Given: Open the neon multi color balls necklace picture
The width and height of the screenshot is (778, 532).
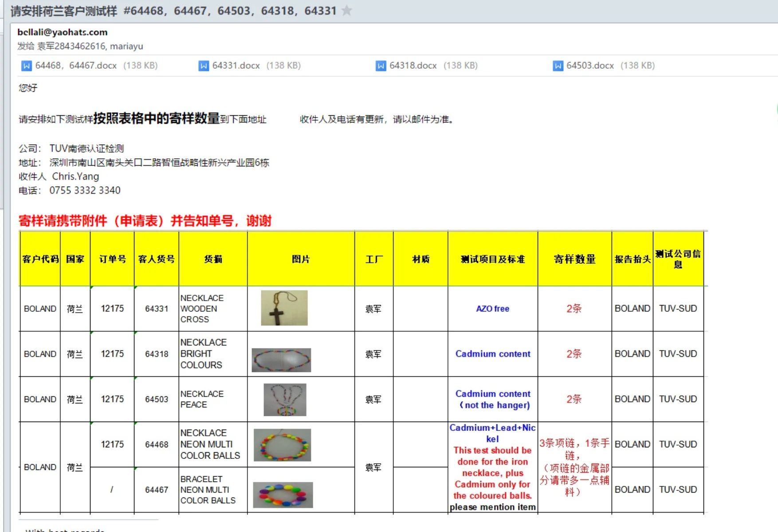Looking at the screenshot, I should 282,445.
